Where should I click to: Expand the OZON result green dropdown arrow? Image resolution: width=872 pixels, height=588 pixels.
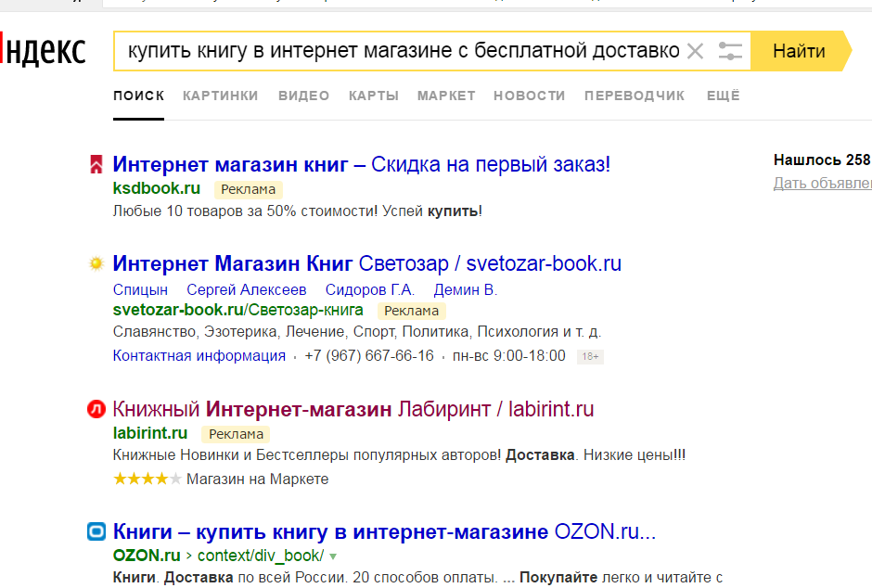[333, 556]
